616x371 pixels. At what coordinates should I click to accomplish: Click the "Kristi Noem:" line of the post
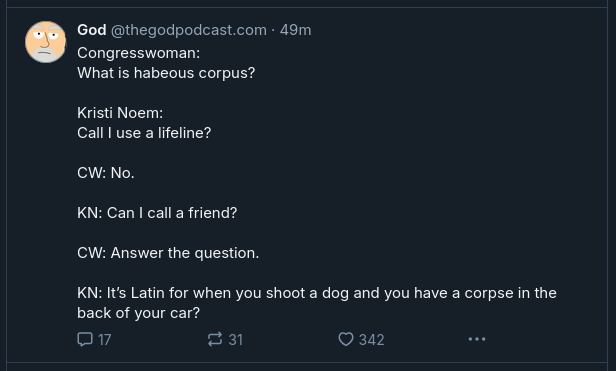tap(120, 113)
